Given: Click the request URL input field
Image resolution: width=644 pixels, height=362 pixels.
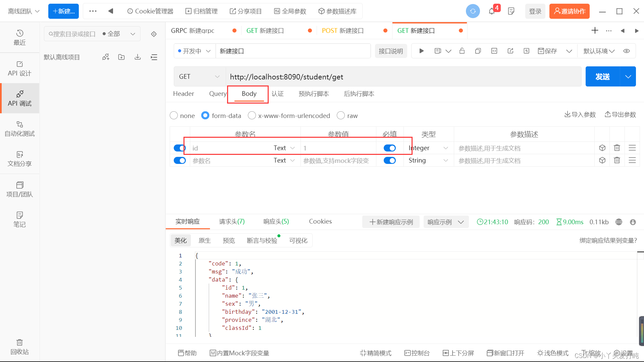Looking at the screenshot, I should 404,76.
